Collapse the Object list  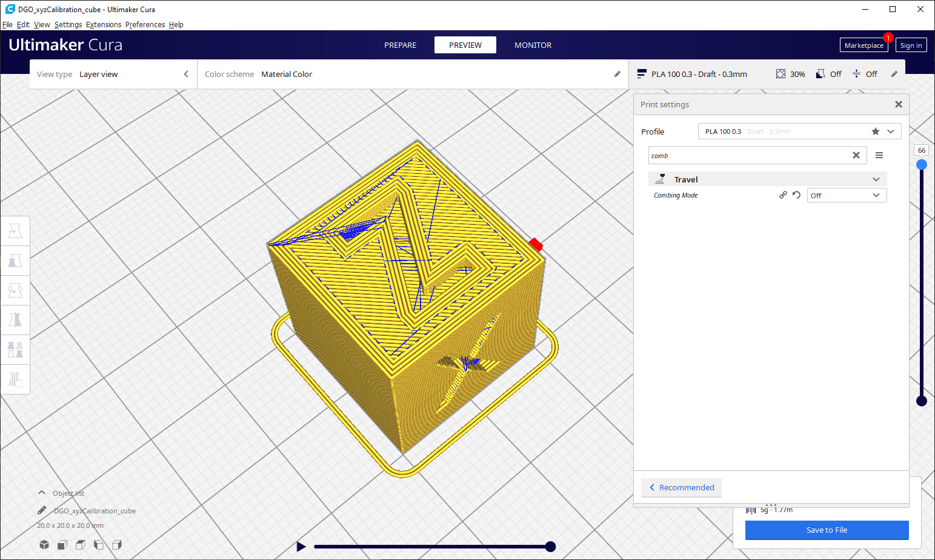(x=42, y=493)
